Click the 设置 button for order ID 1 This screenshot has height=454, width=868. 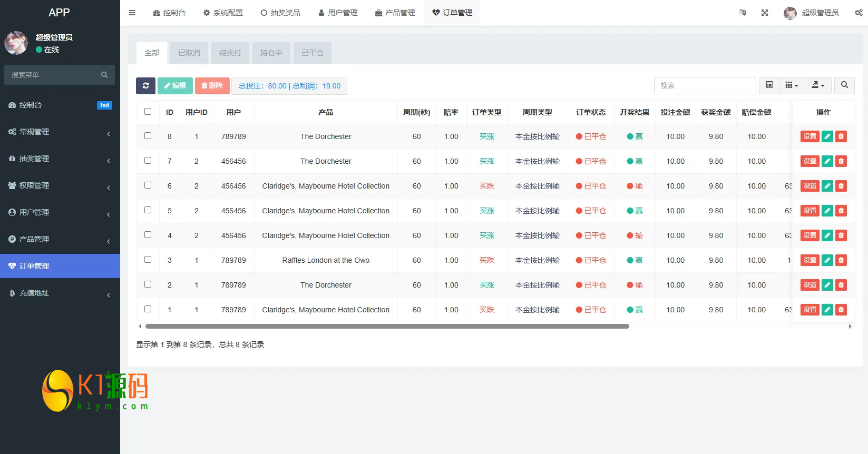[810, 310]
